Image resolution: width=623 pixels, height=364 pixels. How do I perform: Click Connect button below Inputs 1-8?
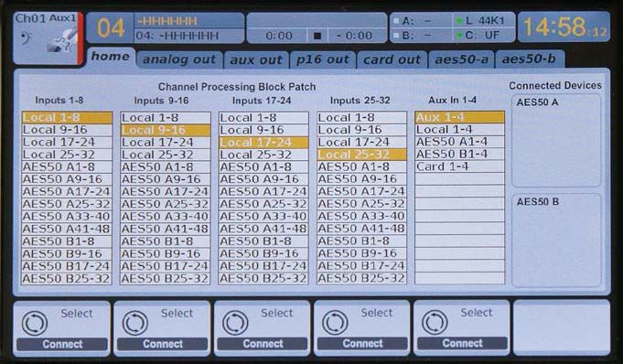click(x=62, y=344)
